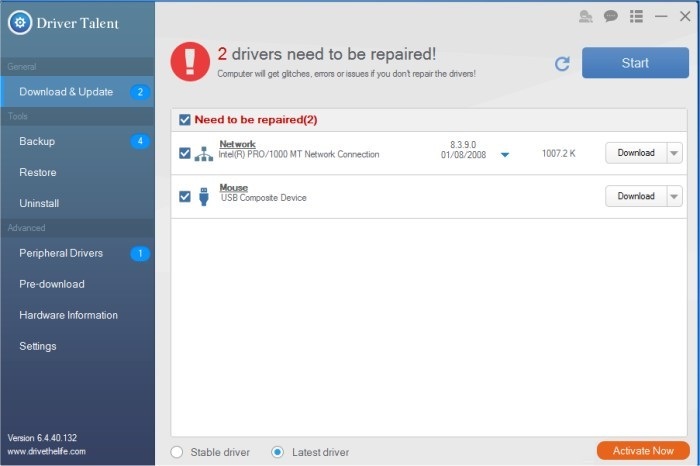
Task: Visit www.drivethelife.com link
Action: [46, 451]
